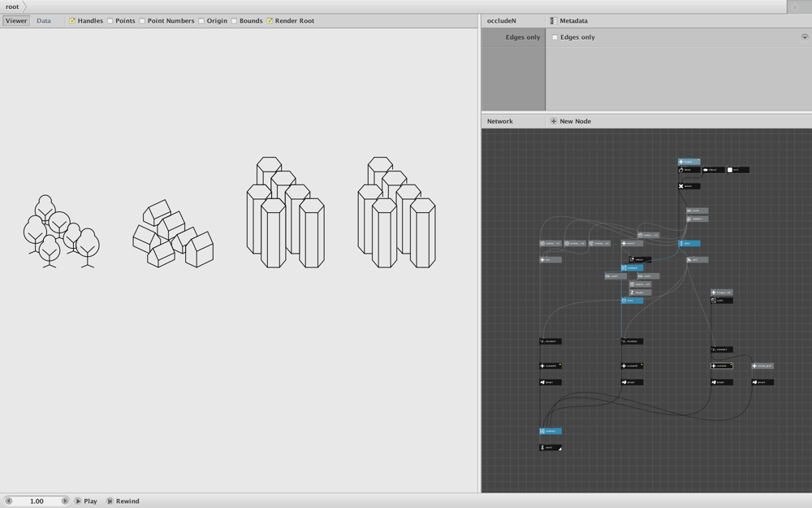
Task: Switch to the Viewer tab
Action: point(16,21)
